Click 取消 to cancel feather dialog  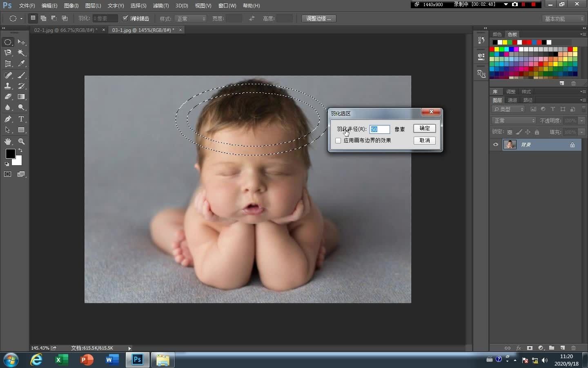click(424, 141)
